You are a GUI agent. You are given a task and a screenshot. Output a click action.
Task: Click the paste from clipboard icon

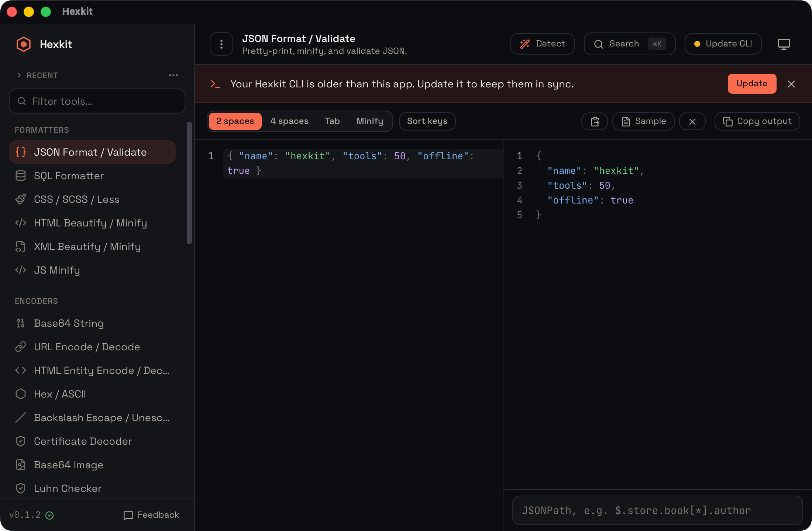[595, 121]
